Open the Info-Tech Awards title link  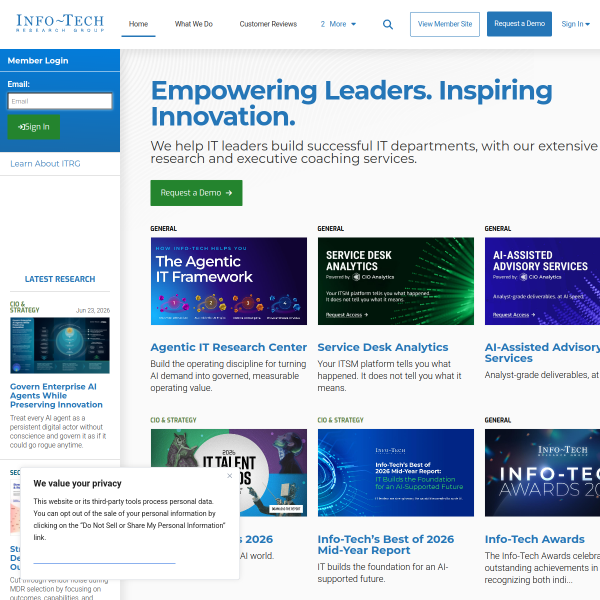click(x=535, y=539)
